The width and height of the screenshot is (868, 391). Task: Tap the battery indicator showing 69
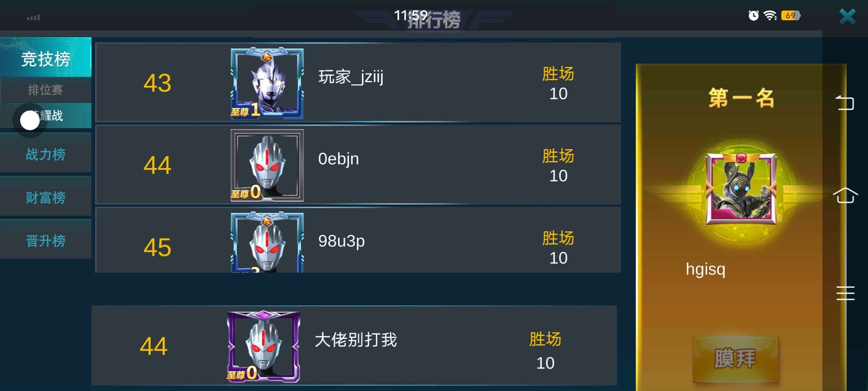coord(791,16)
